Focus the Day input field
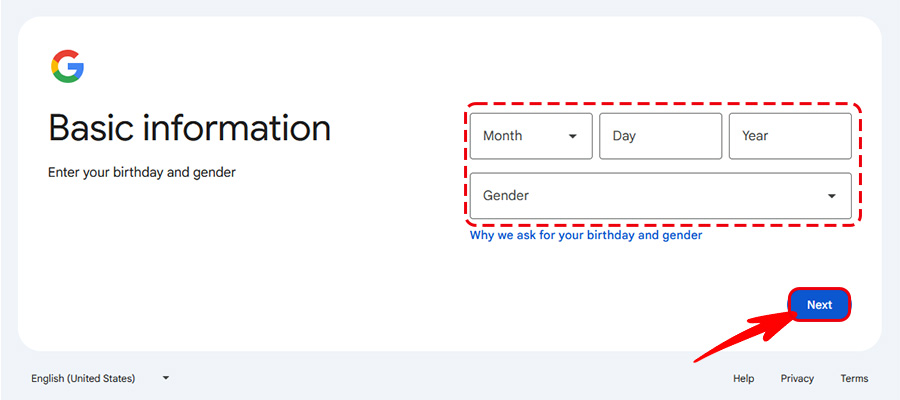Image resolution: width=900 pixels, height=400 pixels. coord(660,136)
